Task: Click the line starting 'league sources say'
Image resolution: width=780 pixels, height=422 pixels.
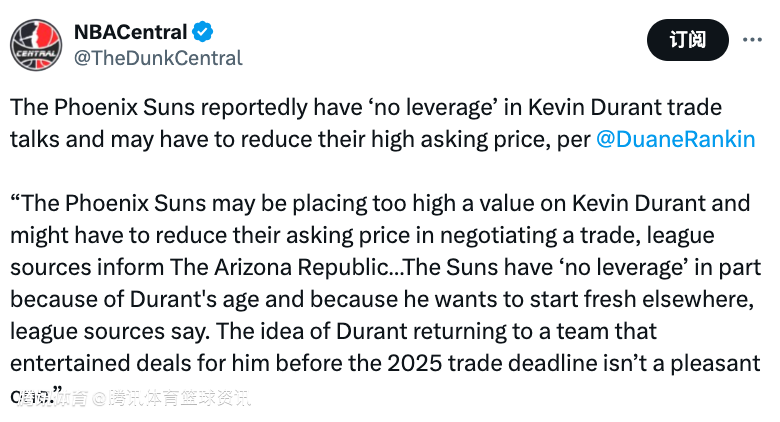Action: click(333, 331)
